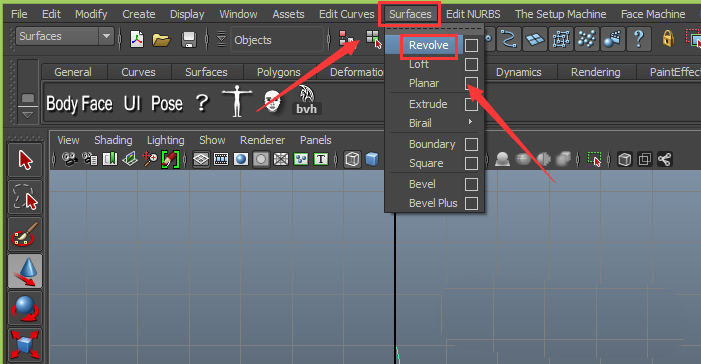Click the Body shelf button
The image size is (701, 364).
(x=62, y=104)
